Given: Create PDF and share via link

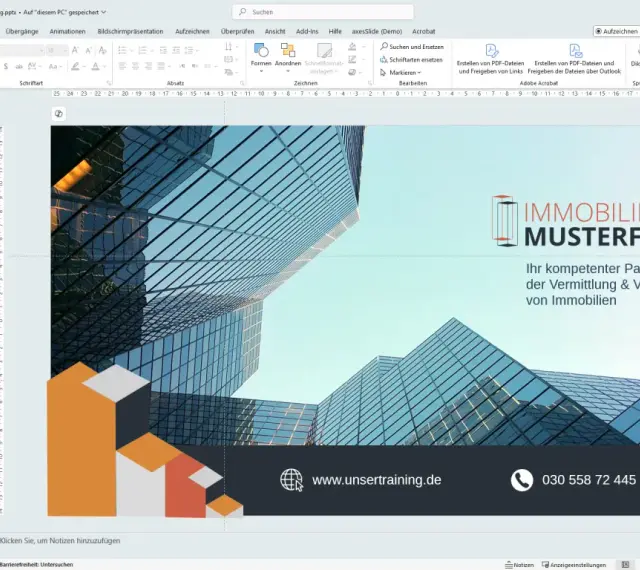Looking at the screenshot, I should 490,59.
